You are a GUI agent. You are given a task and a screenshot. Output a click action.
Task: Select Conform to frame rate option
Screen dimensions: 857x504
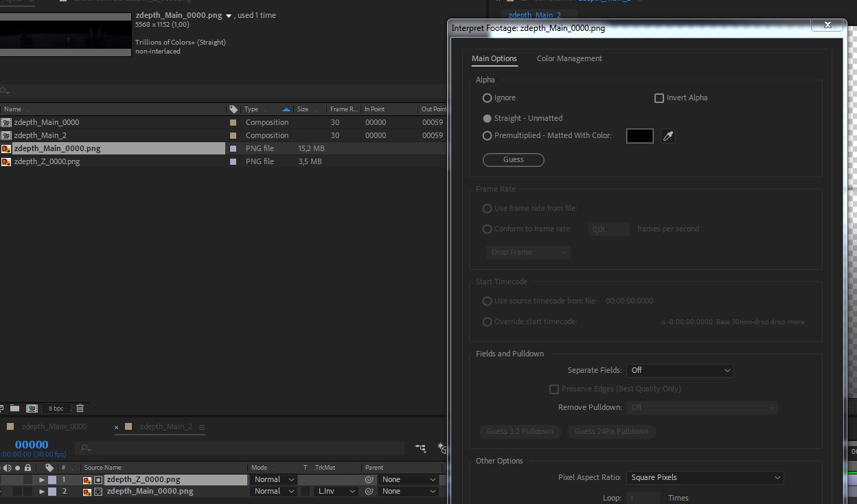point(487,229)
